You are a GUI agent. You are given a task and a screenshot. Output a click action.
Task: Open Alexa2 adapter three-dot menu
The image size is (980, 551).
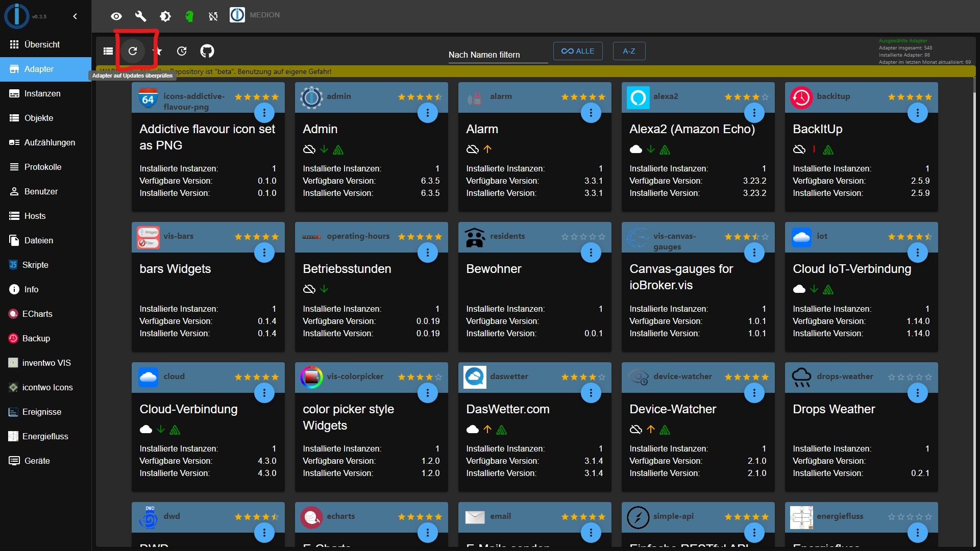754,113
